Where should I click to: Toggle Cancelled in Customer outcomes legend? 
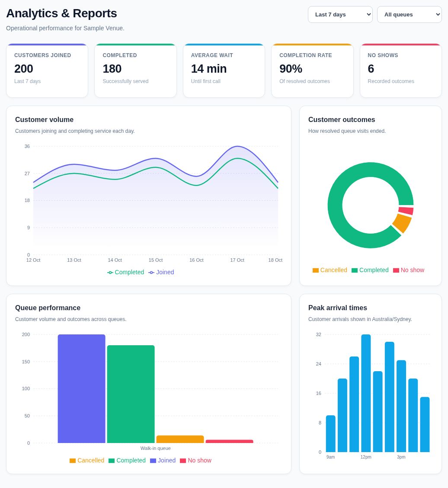coord(330,270)
